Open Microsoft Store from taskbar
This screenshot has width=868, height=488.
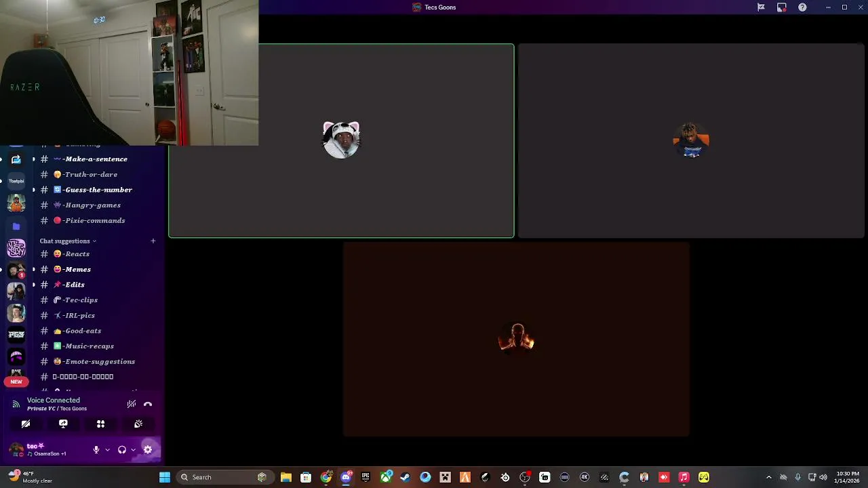tap(306, 477)
